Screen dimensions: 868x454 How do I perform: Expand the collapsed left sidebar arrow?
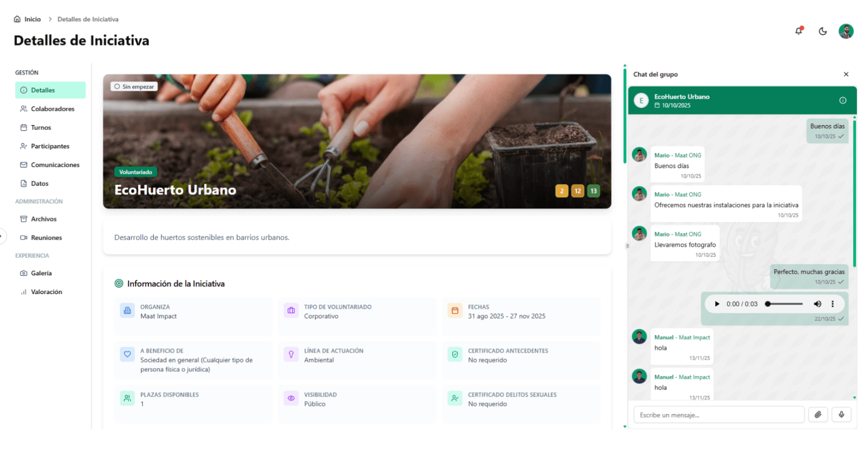(x=2, y=236)
